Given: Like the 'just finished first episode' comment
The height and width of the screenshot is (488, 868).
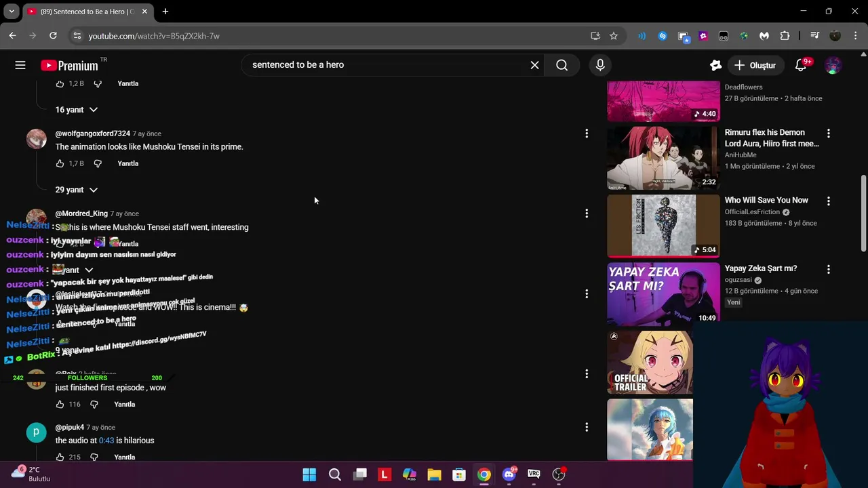Looking at the screenshot, I should pos(60,404).
